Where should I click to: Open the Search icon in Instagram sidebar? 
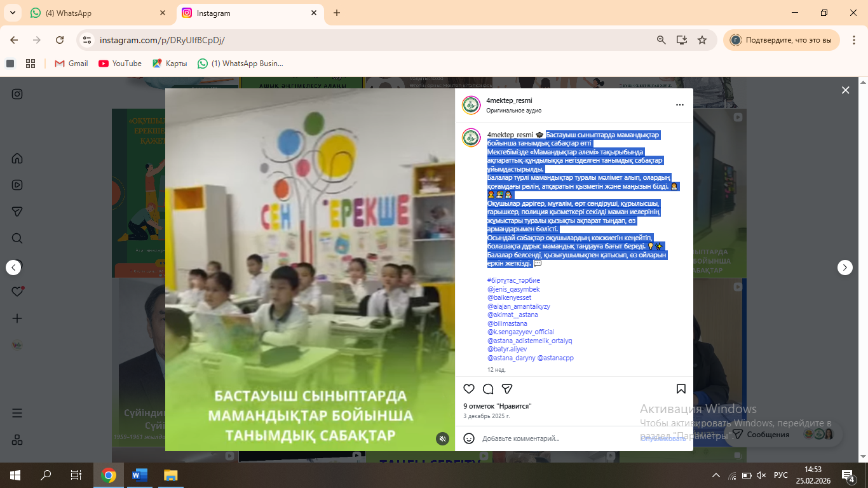(x=17, y=238)
